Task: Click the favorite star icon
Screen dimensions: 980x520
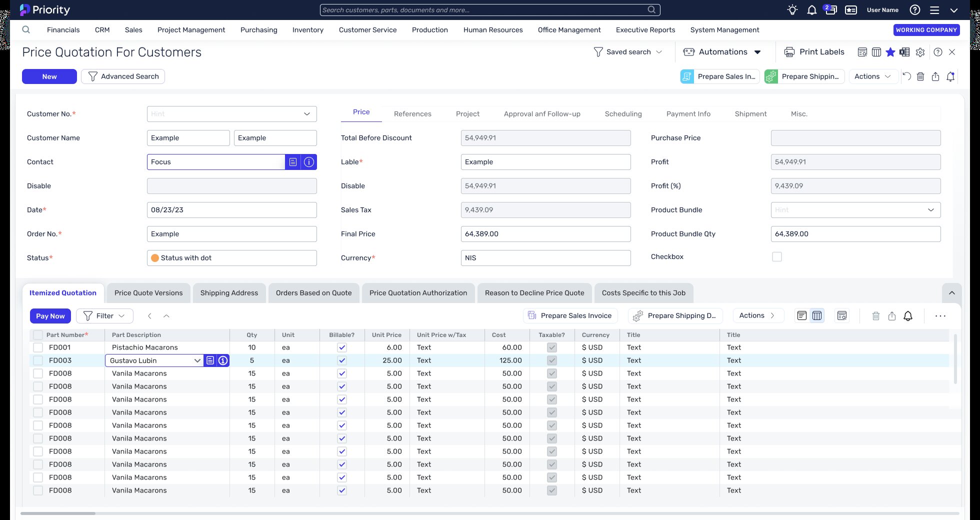Action: tap(890, 52)
